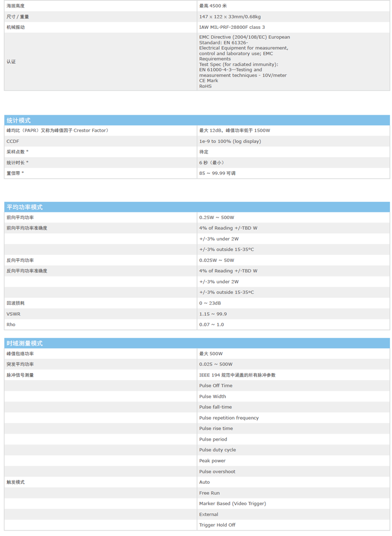Click the VSWR row label
392x536 pixels.
coord(13,314)
